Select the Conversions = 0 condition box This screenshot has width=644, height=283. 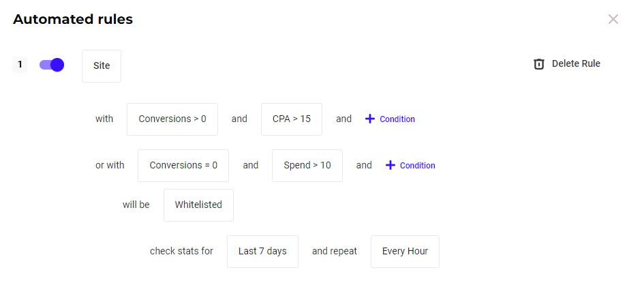coord(183,165)
